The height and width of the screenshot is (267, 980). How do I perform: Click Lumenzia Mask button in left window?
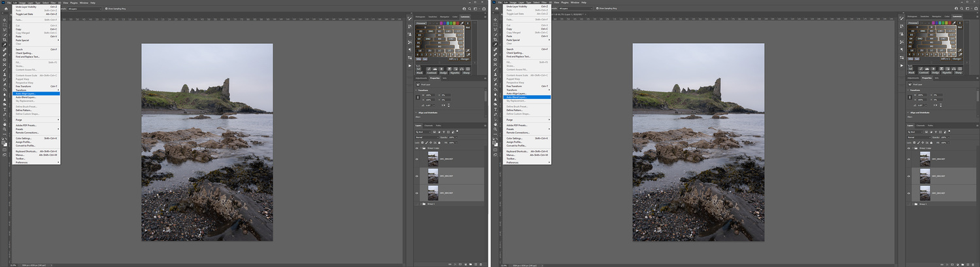419,73
